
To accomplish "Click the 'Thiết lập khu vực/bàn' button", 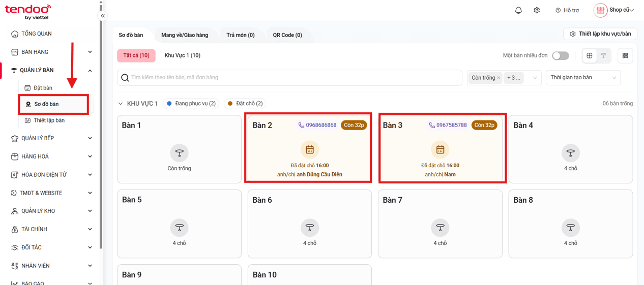I will coord(600,34).
